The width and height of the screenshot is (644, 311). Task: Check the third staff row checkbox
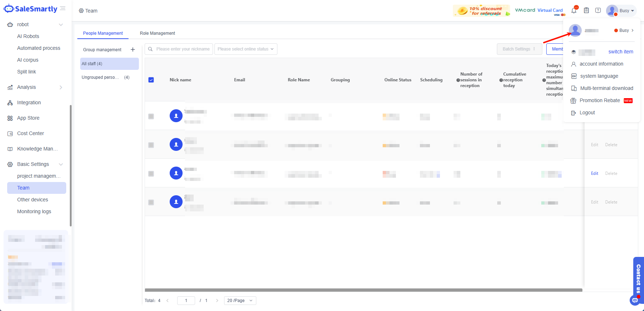pyautogui.click(x=151, y=174)
